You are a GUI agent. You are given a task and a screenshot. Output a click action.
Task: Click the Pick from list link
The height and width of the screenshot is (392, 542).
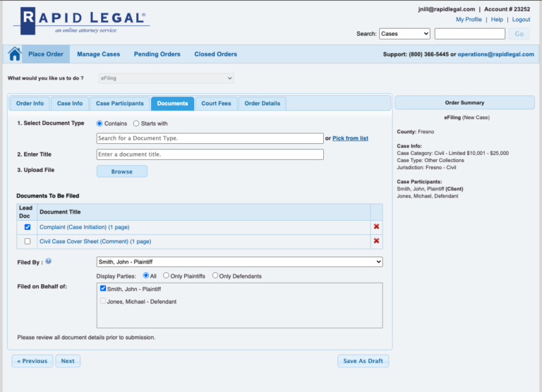[x=350, y=138]
